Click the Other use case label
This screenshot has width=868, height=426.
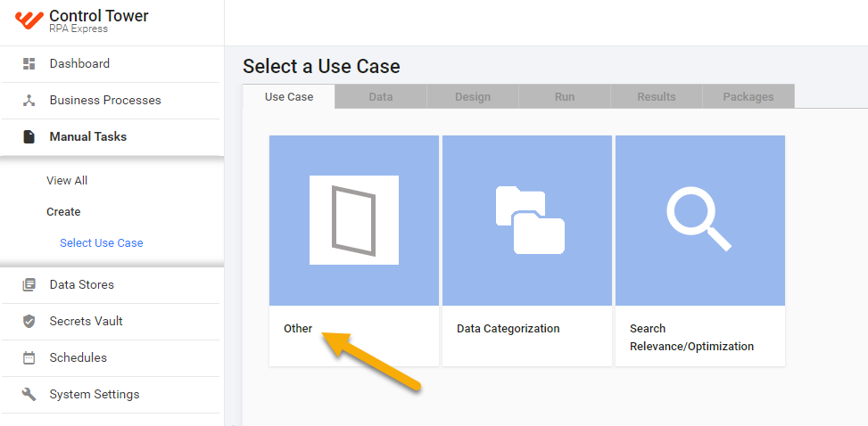coord(298,329)
